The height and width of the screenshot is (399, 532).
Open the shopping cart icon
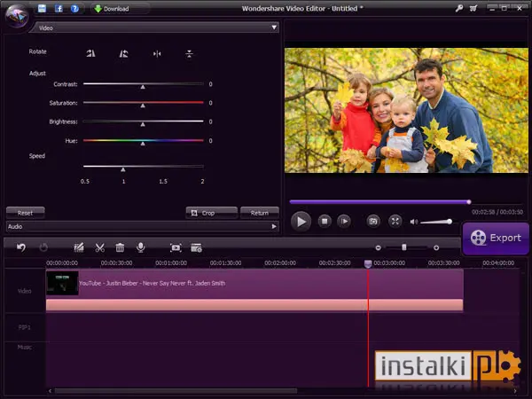473,9
